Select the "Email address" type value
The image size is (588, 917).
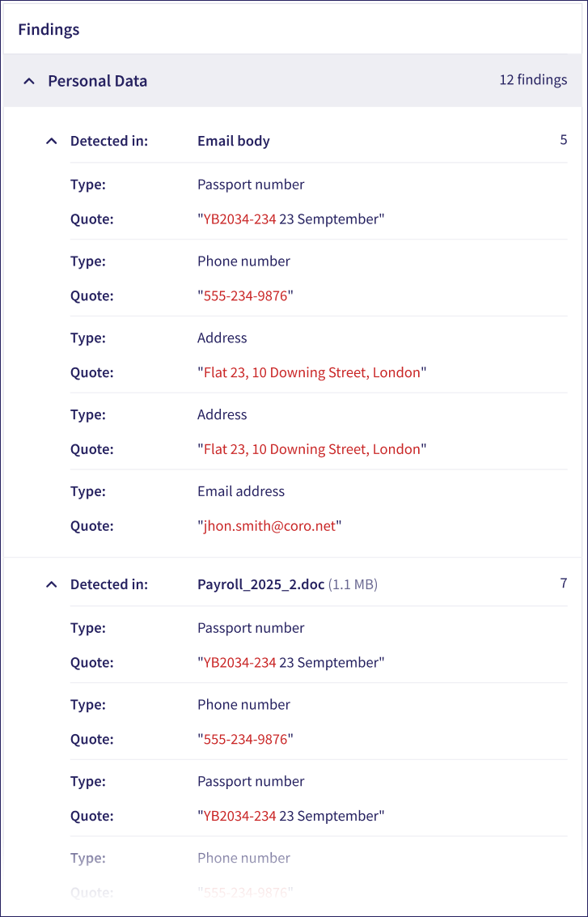241,491
